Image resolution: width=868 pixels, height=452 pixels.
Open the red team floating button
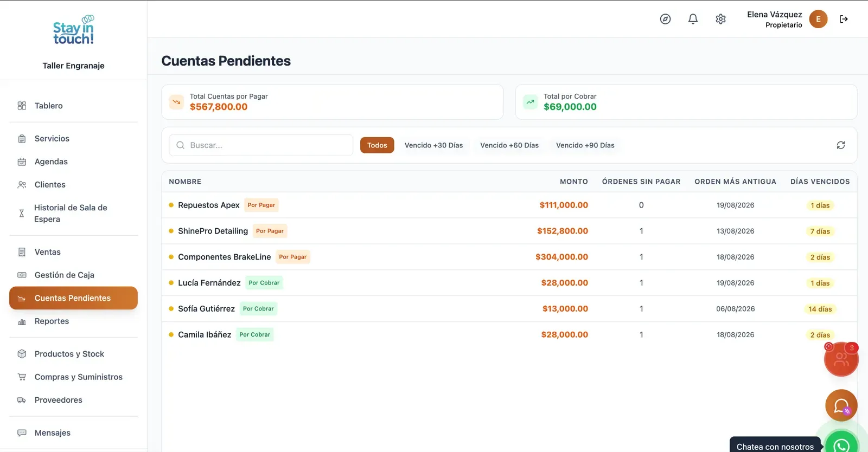[x=841, y=359]
